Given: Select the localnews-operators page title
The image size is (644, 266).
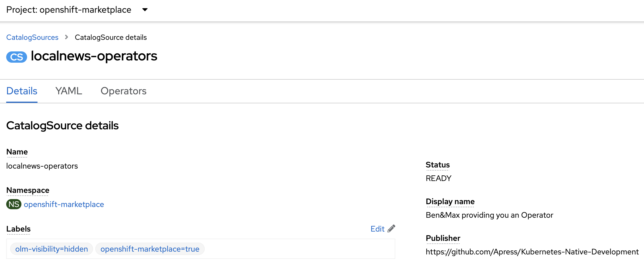Looking at the screenshot, I should coord(94,56).
